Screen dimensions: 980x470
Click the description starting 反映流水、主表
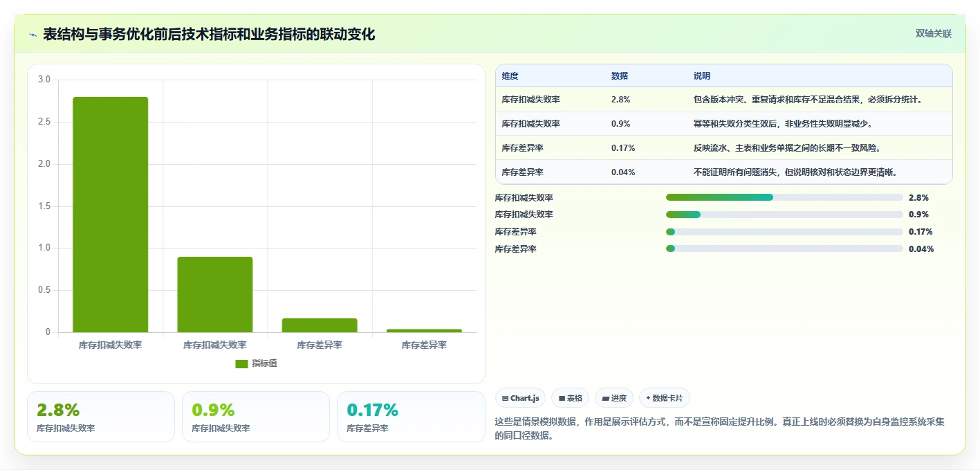(x=787, y=148)
